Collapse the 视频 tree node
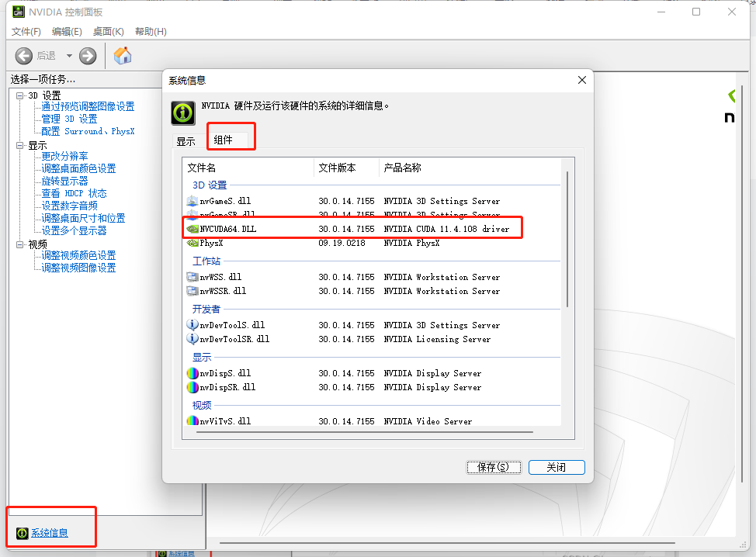 [19, 244]
